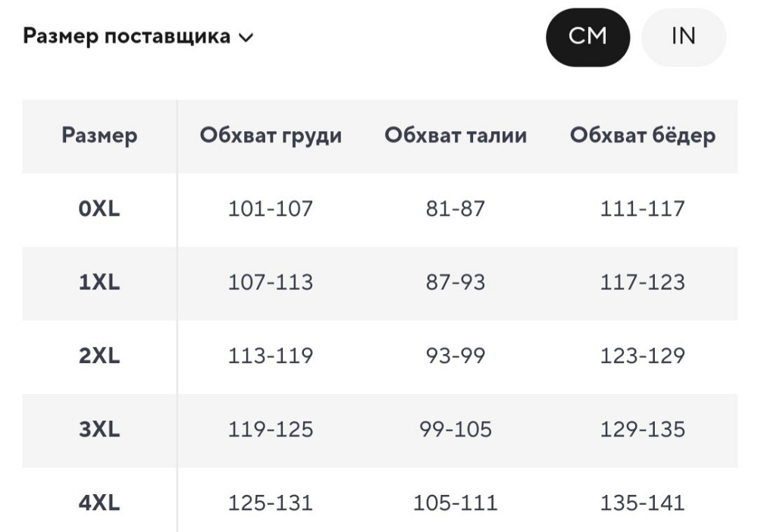Select the Обхват груди column header

coord(271,136)
